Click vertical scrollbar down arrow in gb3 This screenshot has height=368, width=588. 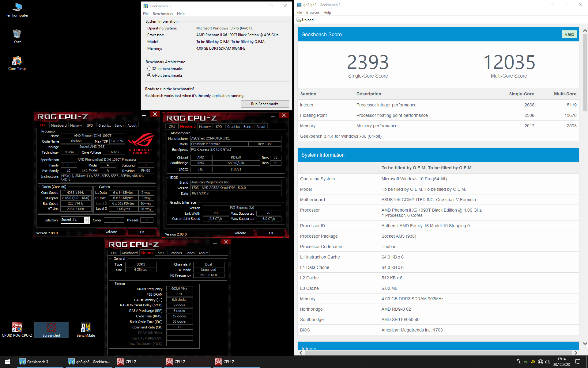[585, 344]
